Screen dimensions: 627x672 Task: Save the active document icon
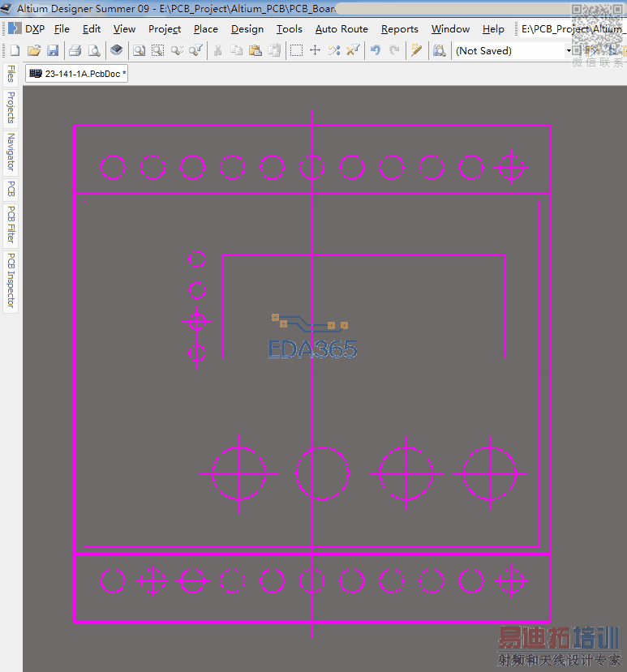point(53,50)
